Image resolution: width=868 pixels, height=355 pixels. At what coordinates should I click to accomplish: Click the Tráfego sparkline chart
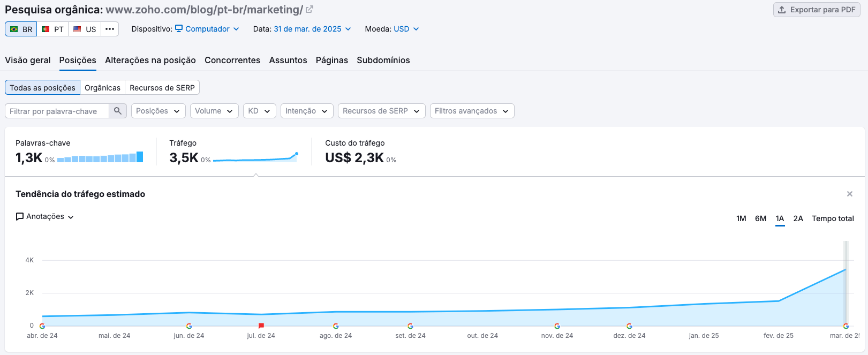(x=255, y=157)
